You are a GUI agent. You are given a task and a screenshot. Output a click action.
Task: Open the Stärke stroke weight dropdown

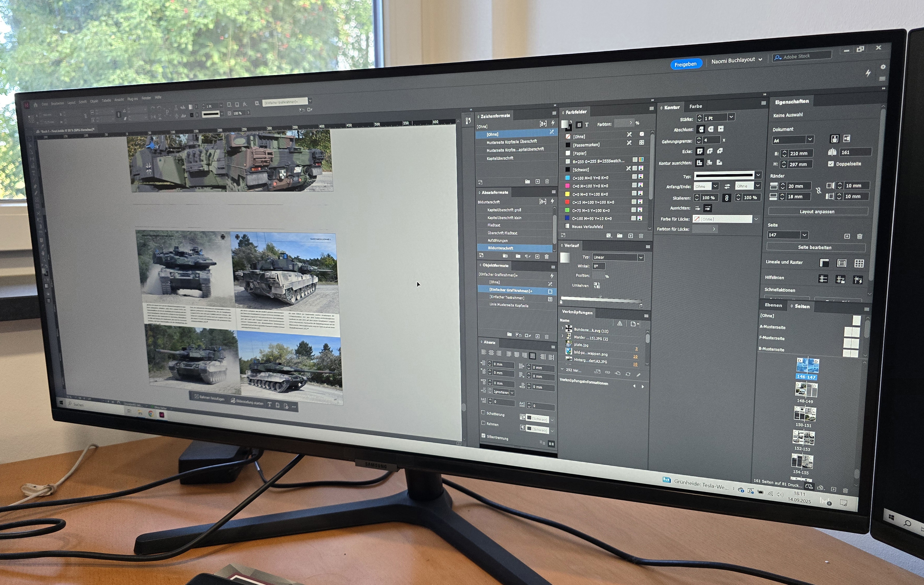[731, 117]
